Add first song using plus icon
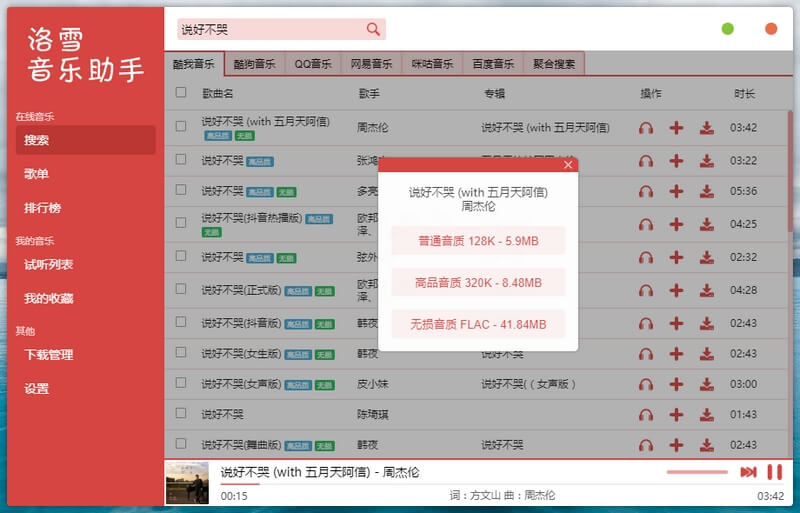Viewport: 800px width, 513px height. coord(676,128)
